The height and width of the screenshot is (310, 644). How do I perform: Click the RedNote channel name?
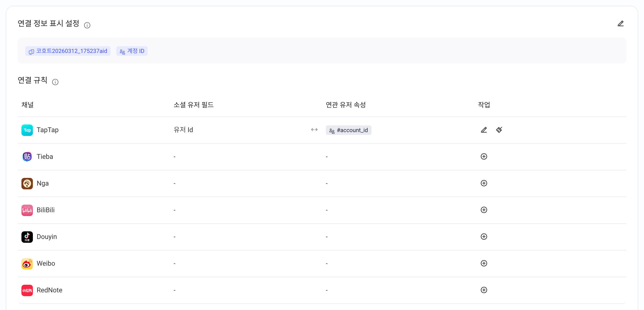click(x=50, y=290)
